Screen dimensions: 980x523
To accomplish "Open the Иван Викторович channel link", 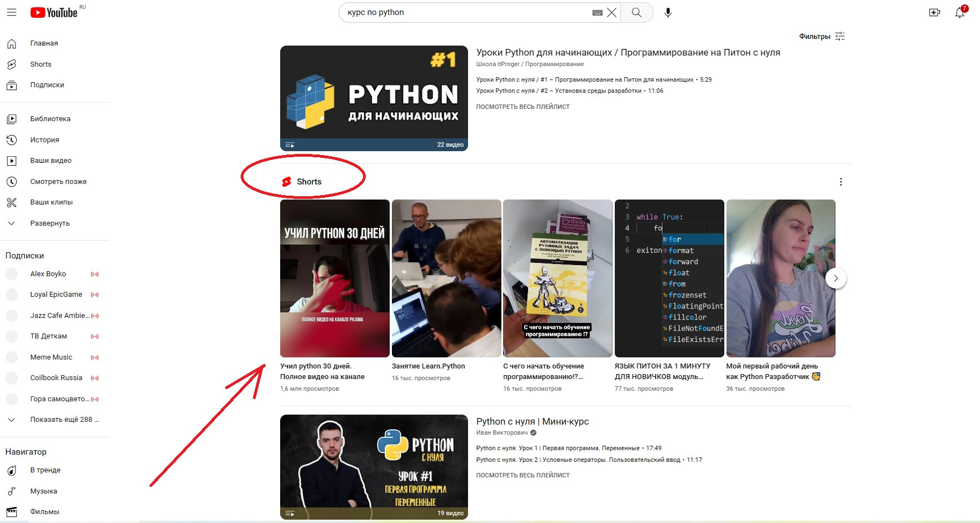I will click(502, 433).
